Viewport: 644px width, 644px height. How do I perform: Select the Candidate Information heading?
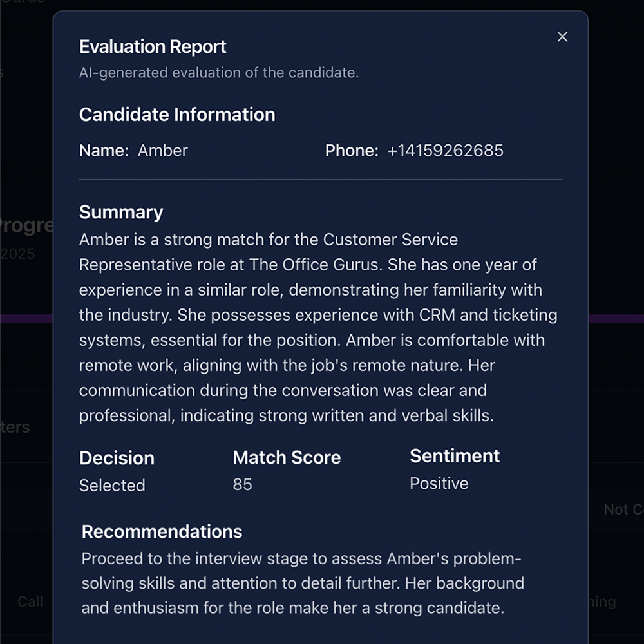[x=177, y=115]
